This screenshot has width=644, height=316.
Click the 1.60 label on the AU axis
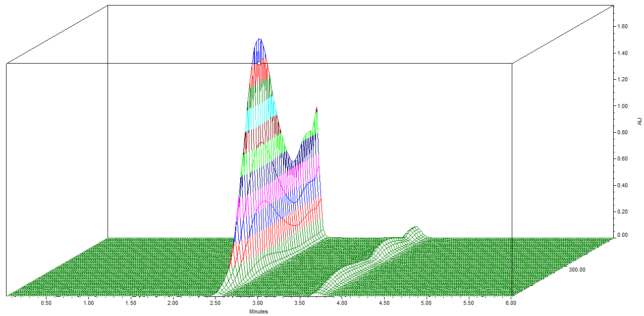[x=621, y=27]
